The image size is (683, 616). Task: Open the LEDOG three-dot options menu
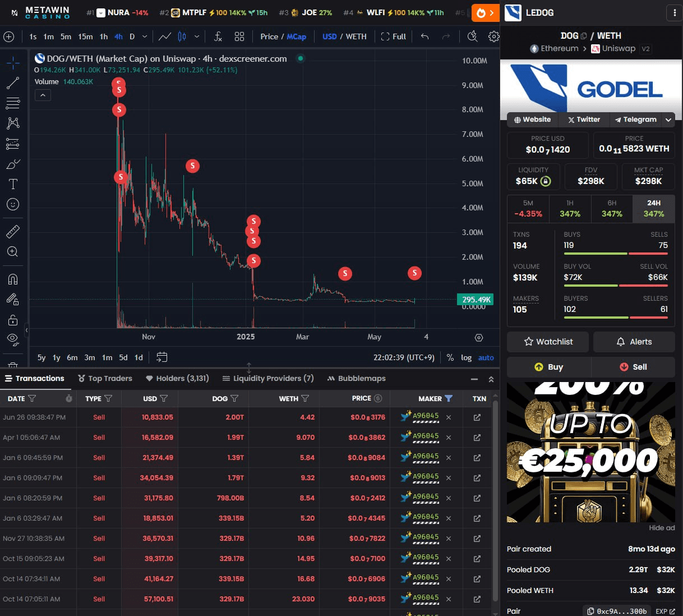pos(674,12)
